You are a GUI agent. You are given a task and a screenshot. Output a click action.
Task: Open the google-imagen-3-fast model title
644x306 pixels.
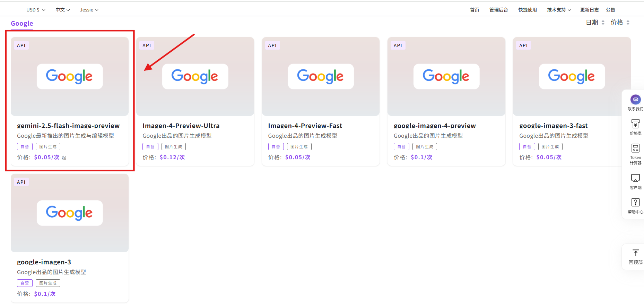[554, 126]
